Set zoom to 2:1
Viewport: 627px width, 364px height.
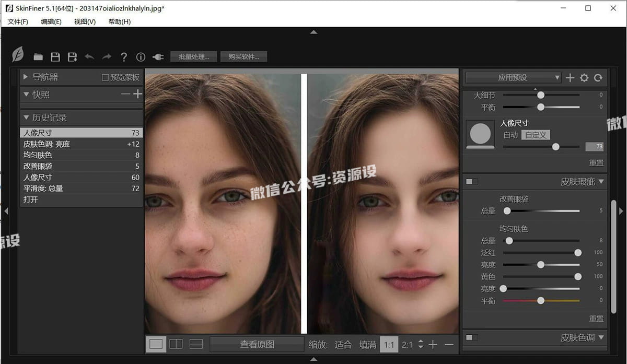pos(407,345)
